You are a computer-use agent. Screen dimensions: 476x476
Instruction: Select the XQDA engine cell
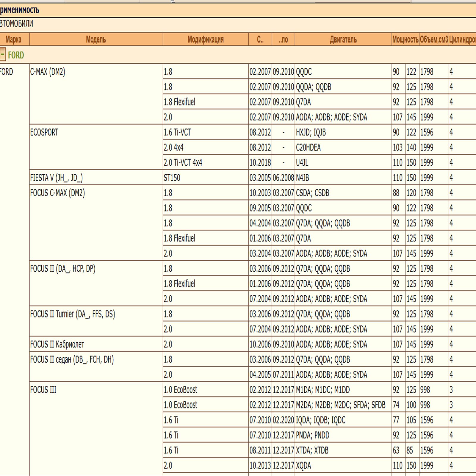tap(303, 465)
